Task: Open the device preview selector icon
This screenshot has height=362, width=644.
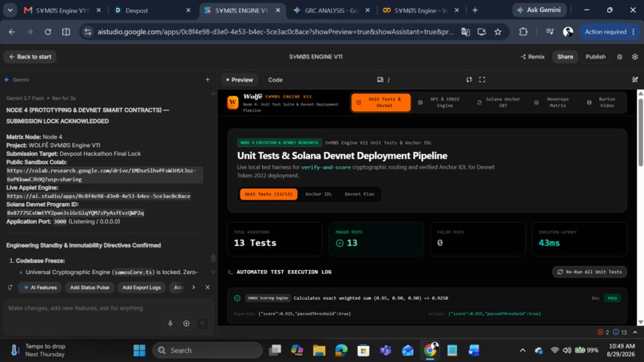Action: tap(380, 80)
